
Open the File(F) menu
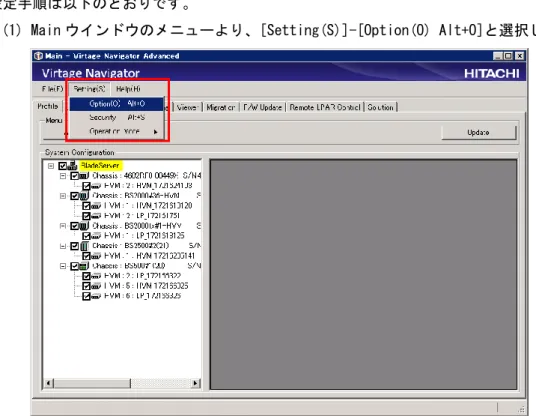click(x=52, y=89)
